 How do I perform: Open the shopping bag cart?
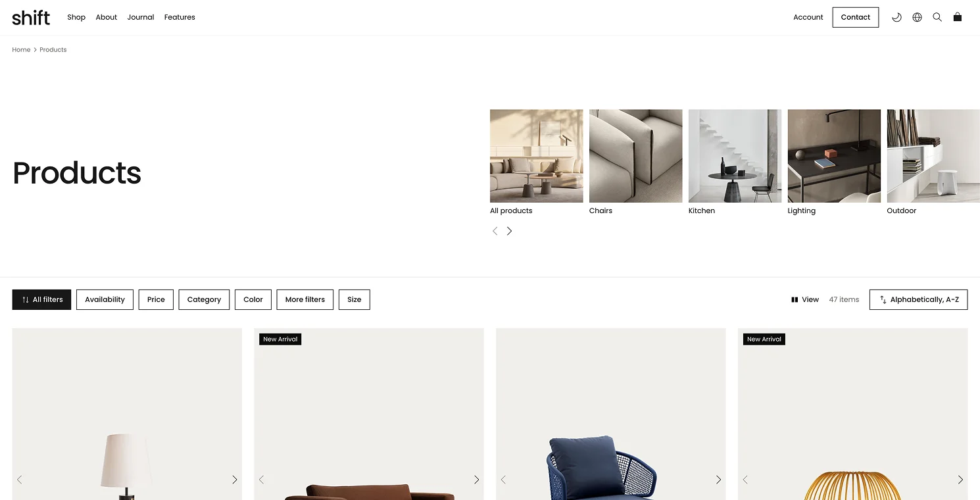[958, 17]
